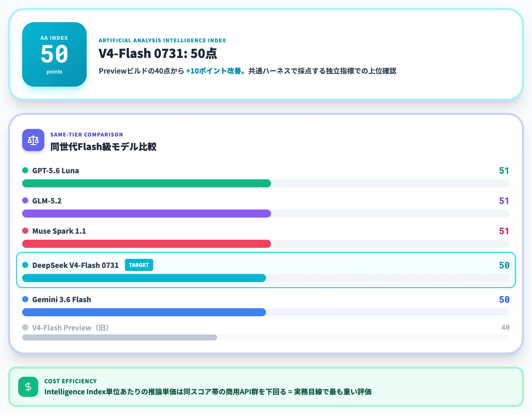Image resolution: width=532 pixels, height=415 pixels.
Task: Click the GLM-5.2 purple score bar
Action: coord(147,214)
